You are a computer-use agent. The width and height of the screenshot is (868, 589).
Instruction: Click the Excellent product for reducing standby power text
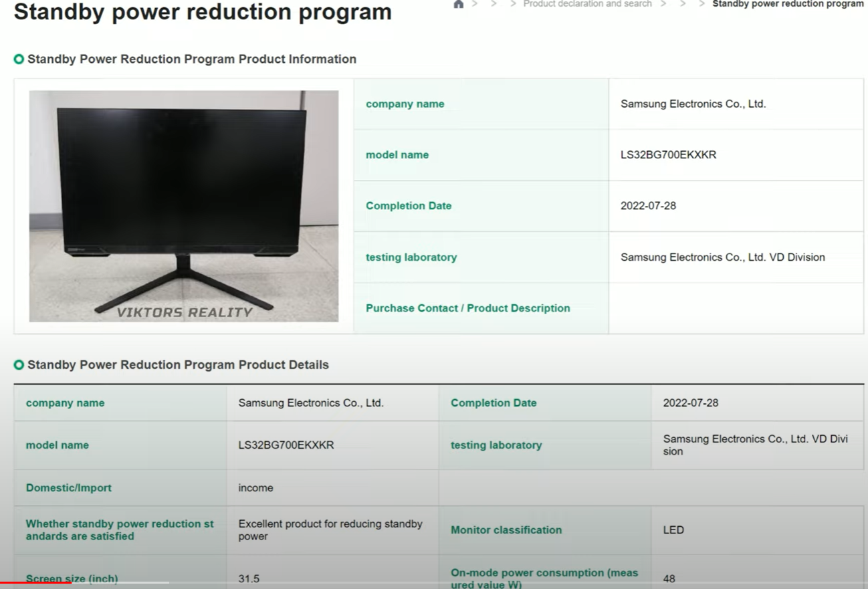point(330,530)
